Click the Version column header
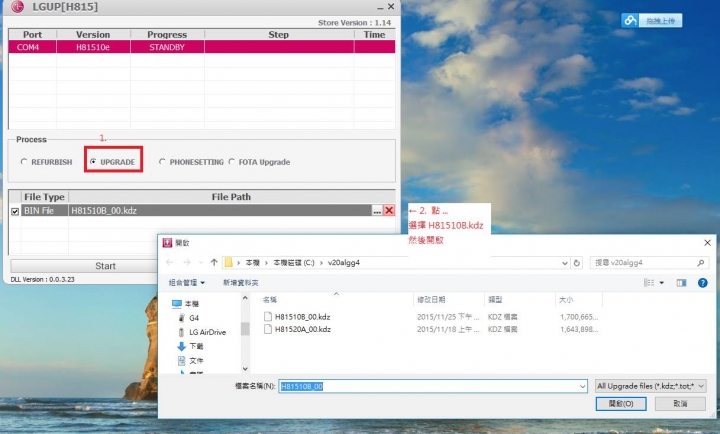 point(93,34)
